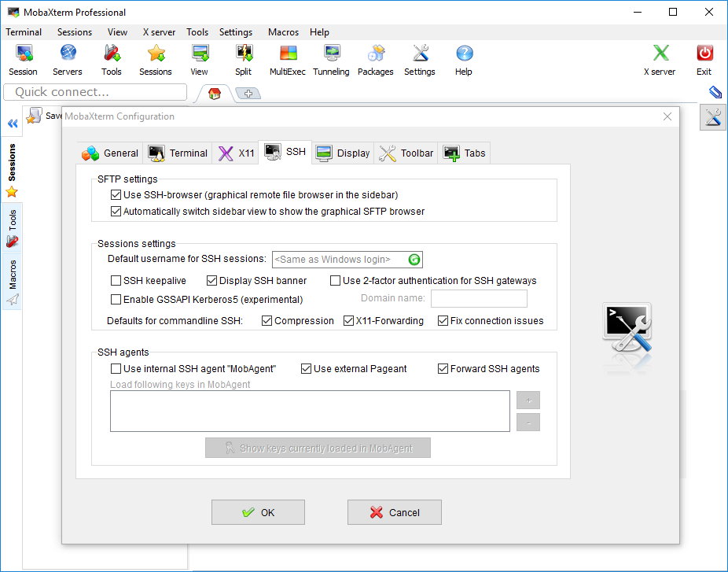Open a new tab with plus icon
728x572 pixels.
point(248,94)
